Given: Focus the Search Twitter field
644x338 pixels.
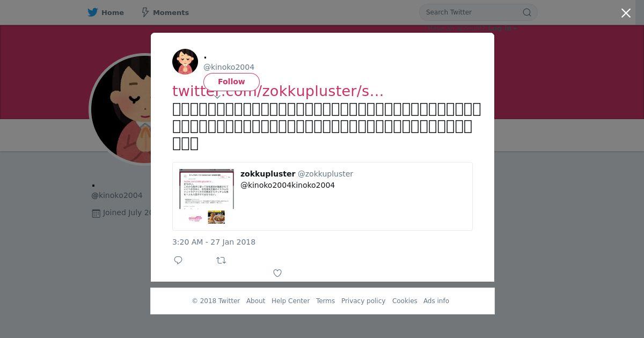Looking at the screenshot, I should (472, 12).
